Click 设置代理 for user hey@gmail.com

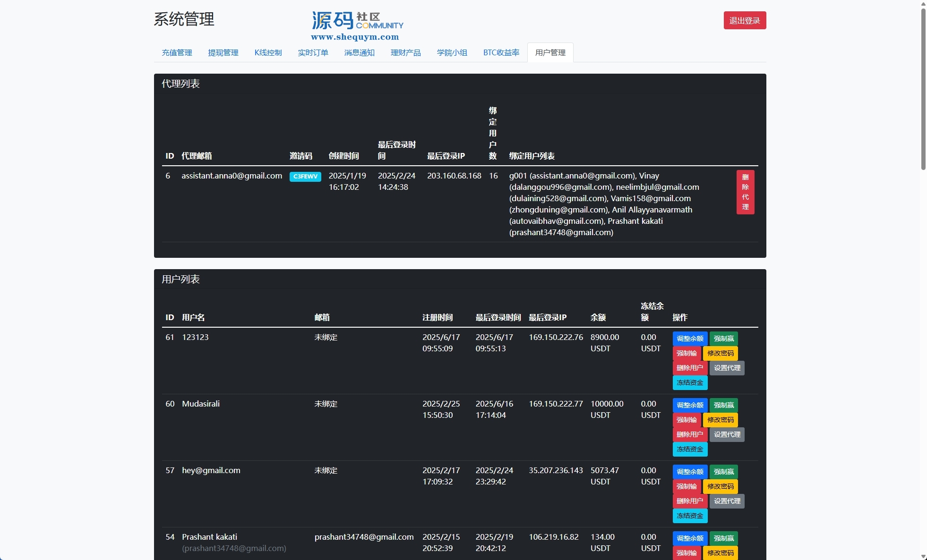[x=727, y=501]
